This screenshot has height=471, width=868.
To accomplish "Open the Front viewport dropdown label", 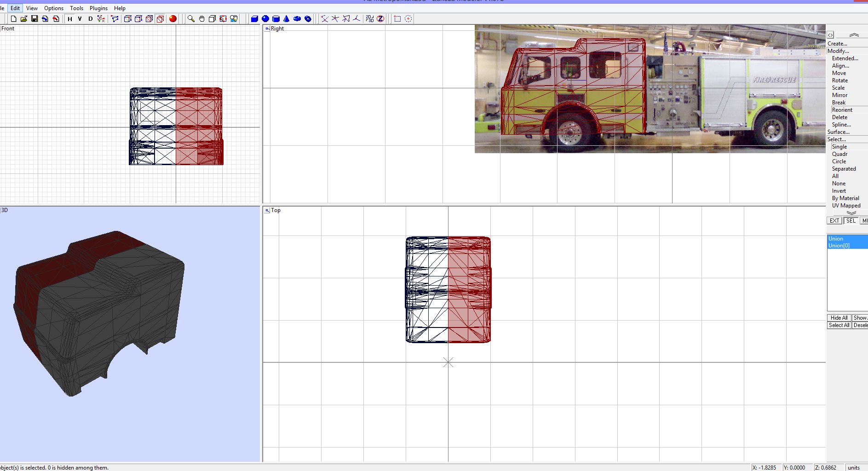I will [8, 29].
